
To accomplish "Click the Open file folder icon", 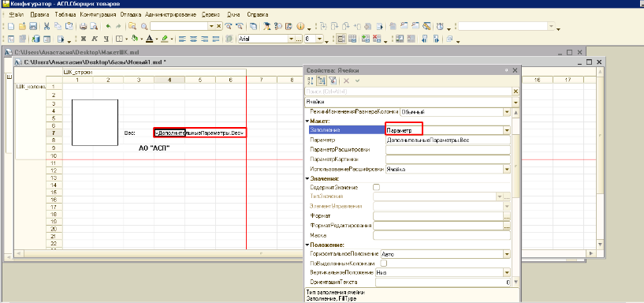I will (22, 26).
